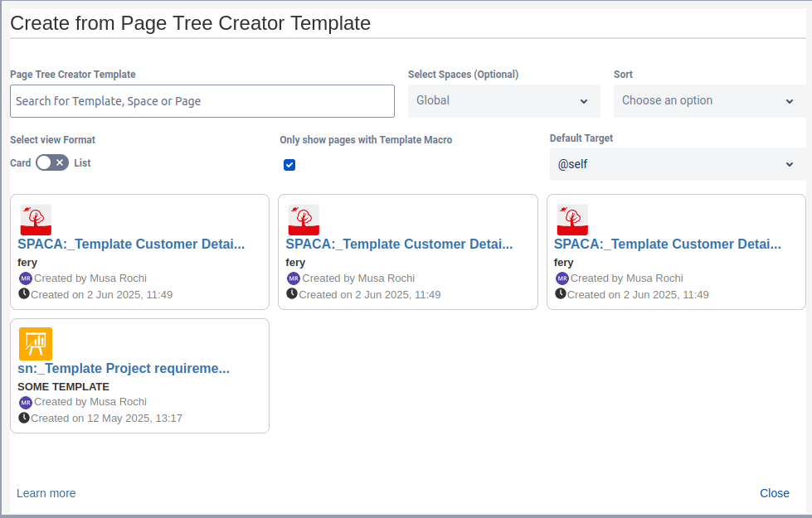The height and width of the screenshot is (518, 812).
Task: Click the MR avatar in the first SPACA card
Action: click(x=25, y=278)
